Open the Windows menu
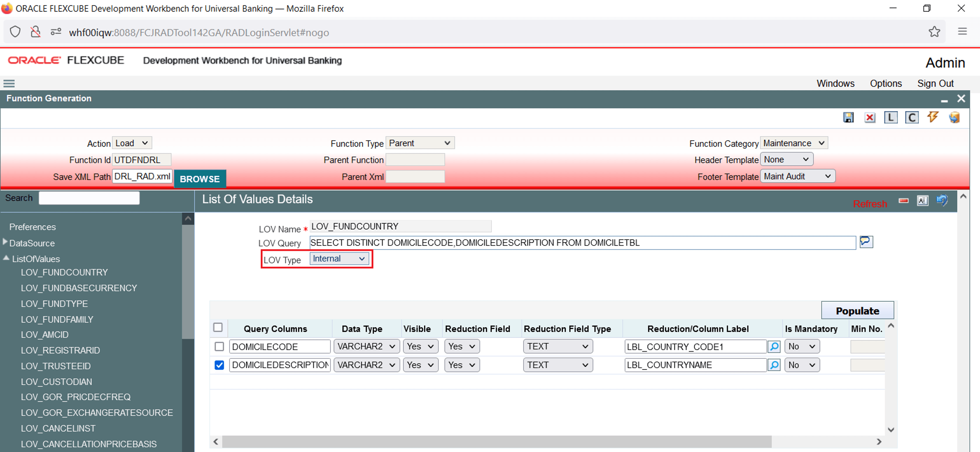980x452 pixels. (x=835, y=83)
